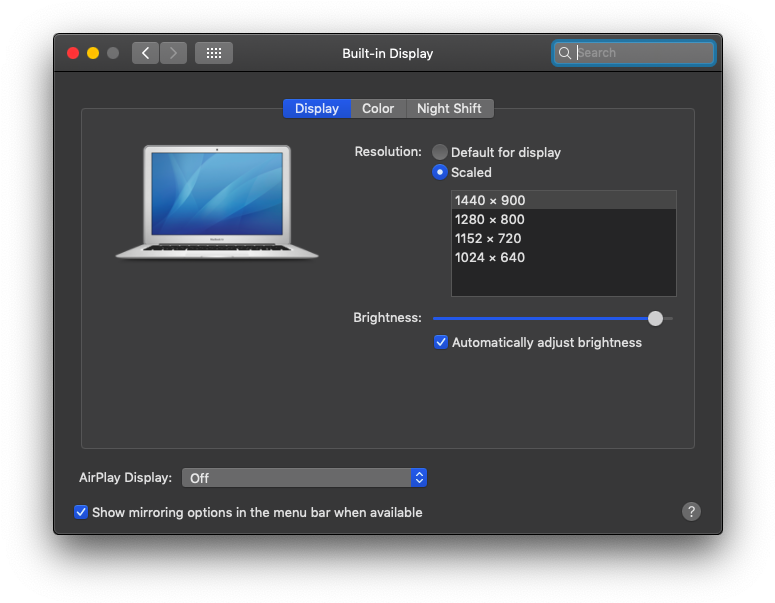Switch to the Color tab
This screenshot has width=775, height=603.
coord(378,108)
